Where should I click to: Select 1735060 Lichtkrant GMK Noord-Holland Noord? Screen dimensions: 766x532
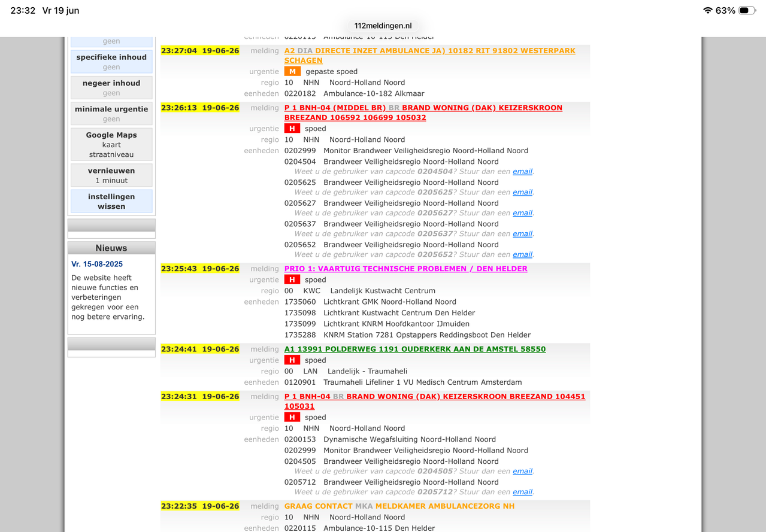tap(370, 302)
